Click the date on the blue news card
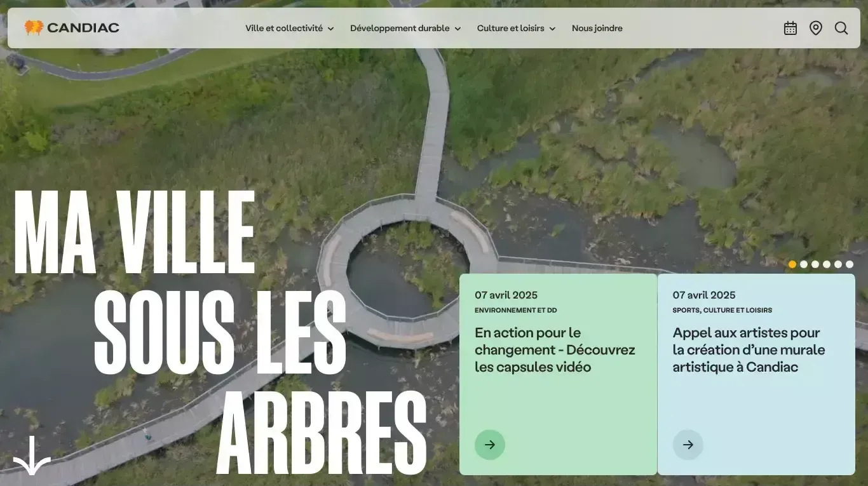 point(704,295)
